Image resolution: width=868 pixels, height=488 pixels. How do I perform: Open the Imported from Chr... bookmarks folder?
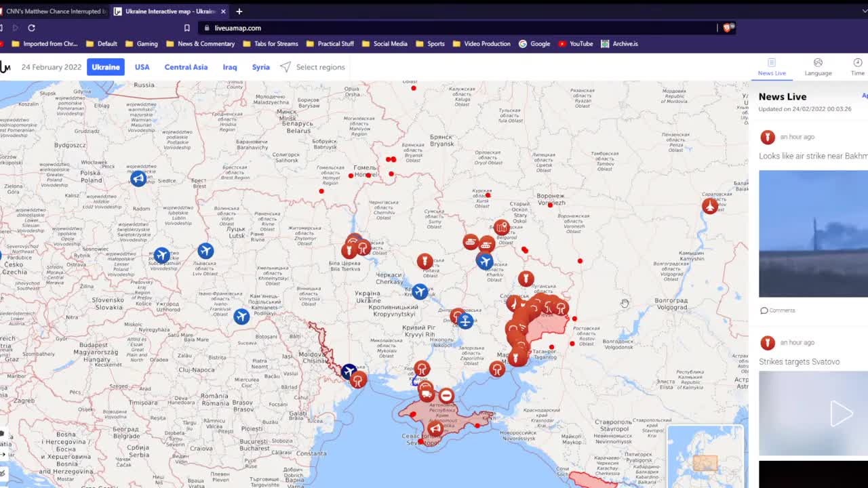pos(44,43)
